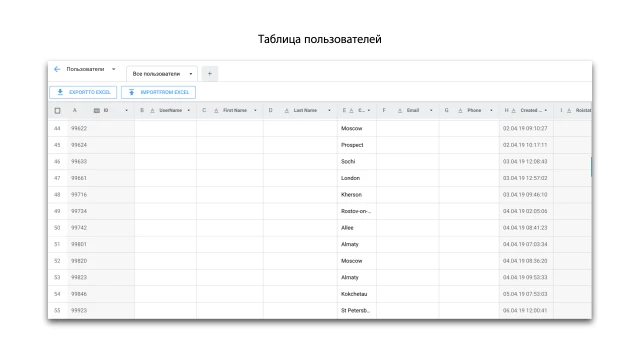The image size is (640, 360).
Task: Go back using the blue arrow
Action: click(57, 69)
